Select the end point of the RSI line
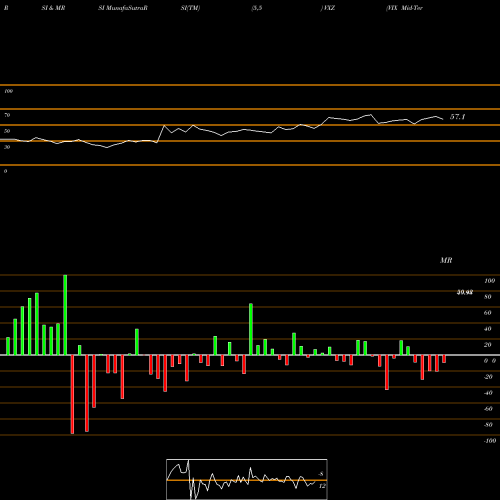This screenshot has width=500, height=500. click(443, 119)
